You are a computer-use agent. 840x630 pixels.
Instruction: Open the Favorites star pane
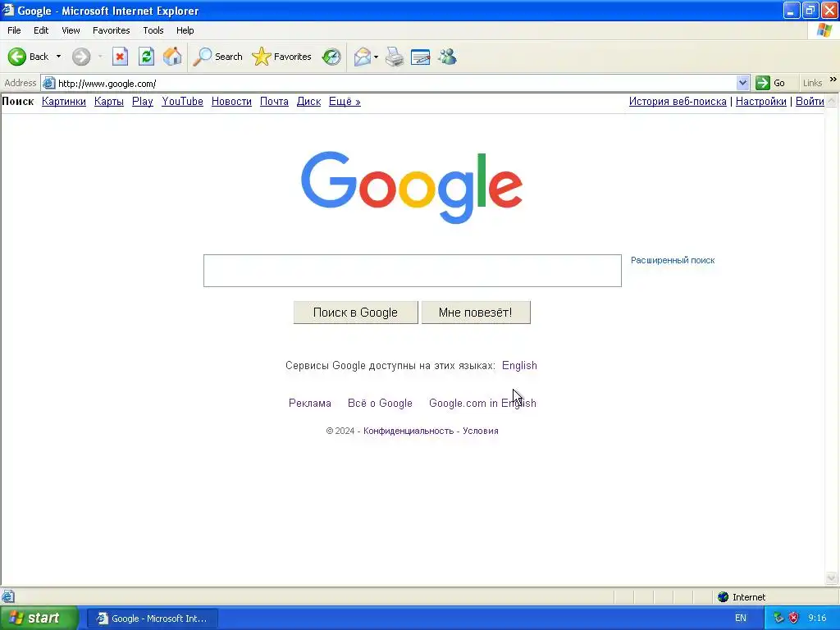[x=282, y=57]
